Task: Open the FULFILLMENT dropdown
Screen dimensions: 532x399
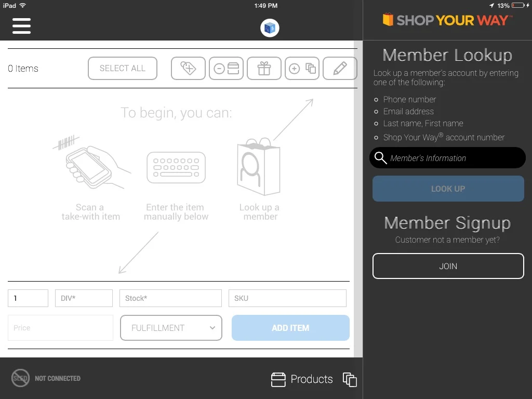Action: click(x=171, y=328)
